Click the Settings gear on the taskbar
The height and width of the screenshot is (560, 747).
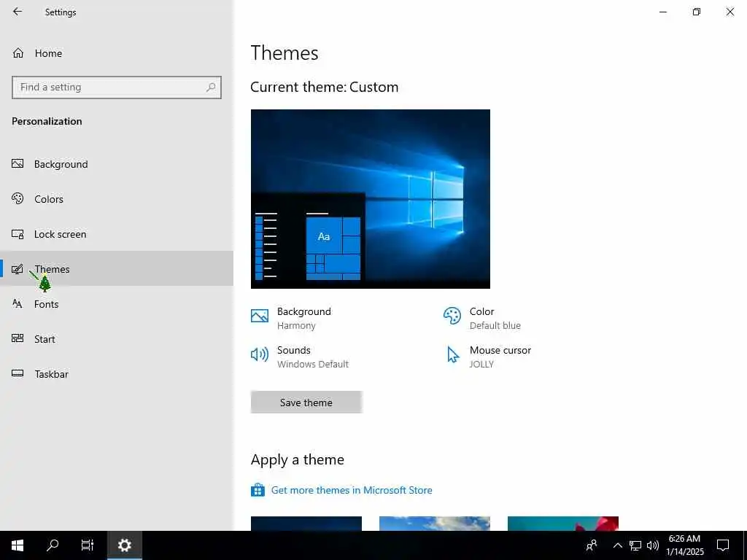[x=124, y=545]
